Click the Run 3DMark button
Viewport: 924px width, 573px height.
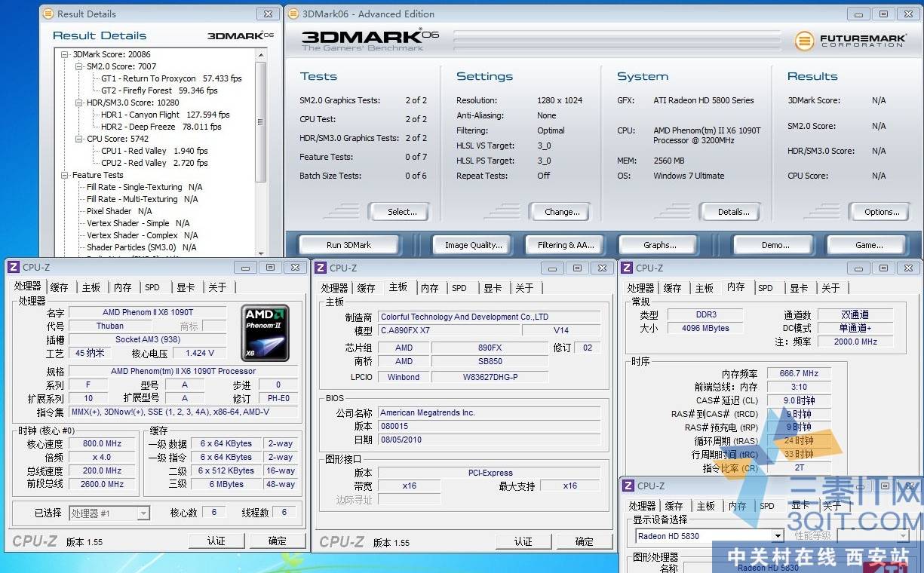[348, 245]
